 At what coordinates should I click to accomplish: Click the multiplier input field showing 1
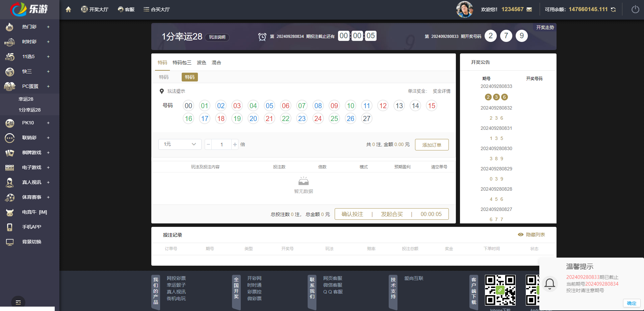[222, 144]
